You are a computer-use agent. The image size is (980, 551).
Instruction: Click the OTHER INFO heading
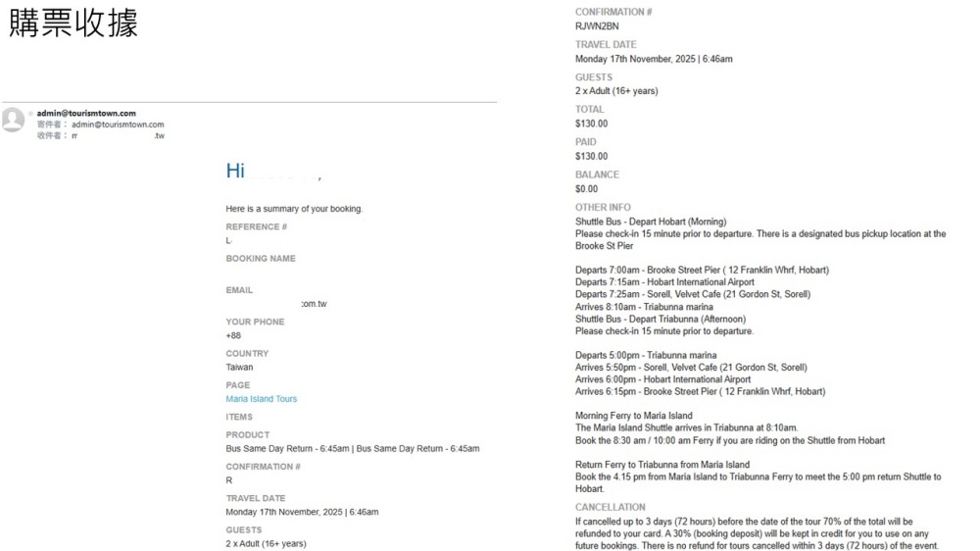tap(603, 208)
